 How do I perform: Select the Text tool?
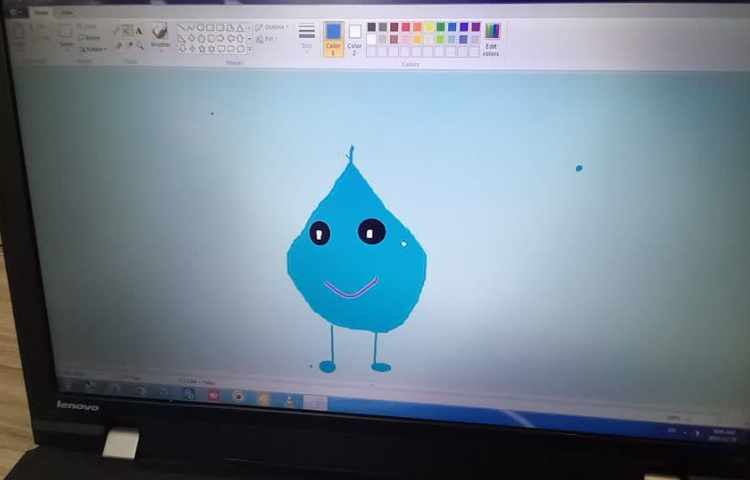point(137,31)
